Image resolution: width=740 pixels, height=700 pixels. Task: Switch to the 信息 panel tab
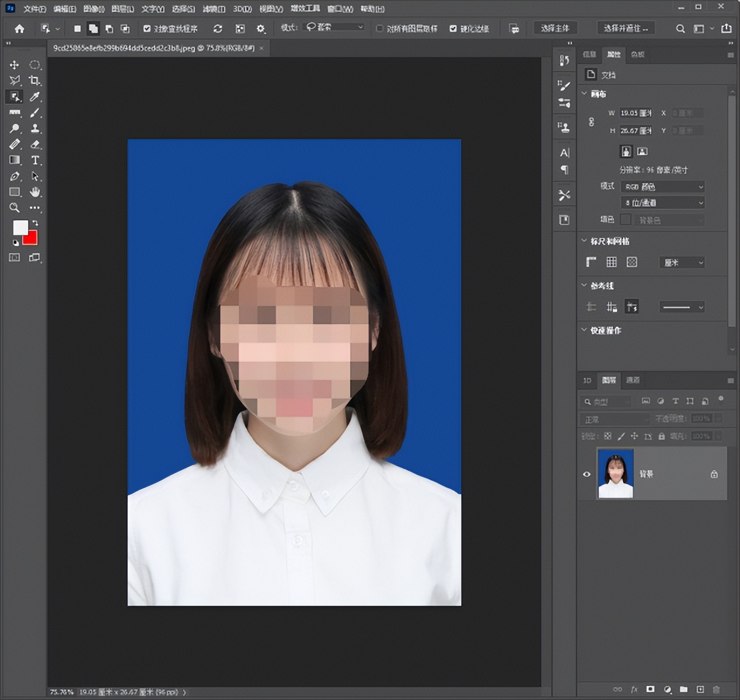tap(589, 54)
